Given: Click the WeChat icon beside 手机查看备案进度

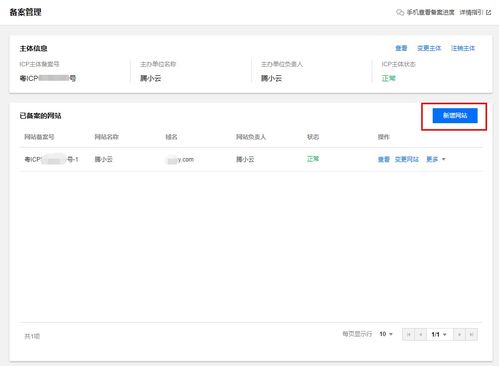Looking at the screenshot, I should pyautogui.click(x=400, y=12).
